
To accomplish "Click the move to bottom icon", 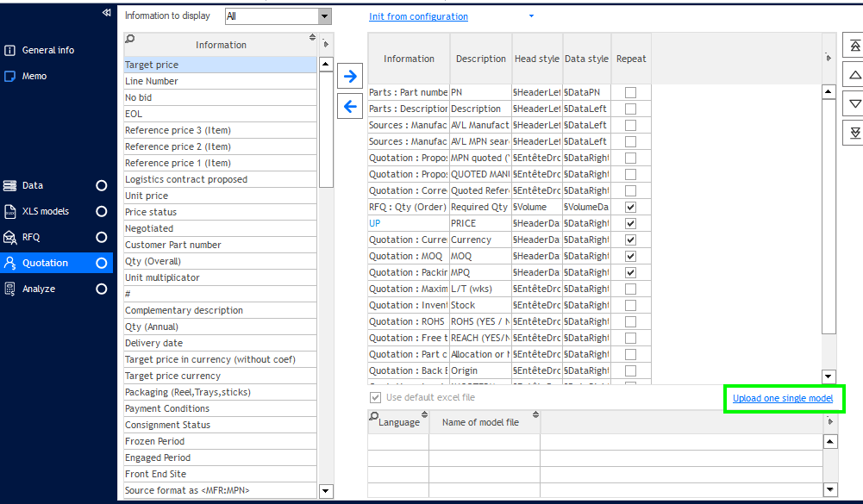I will [x=854, y=132].
